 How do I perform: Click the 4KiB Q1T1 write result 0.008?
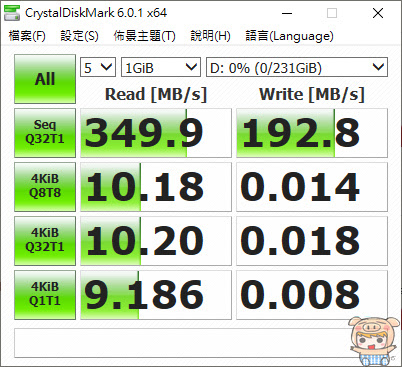click(312, 295)
